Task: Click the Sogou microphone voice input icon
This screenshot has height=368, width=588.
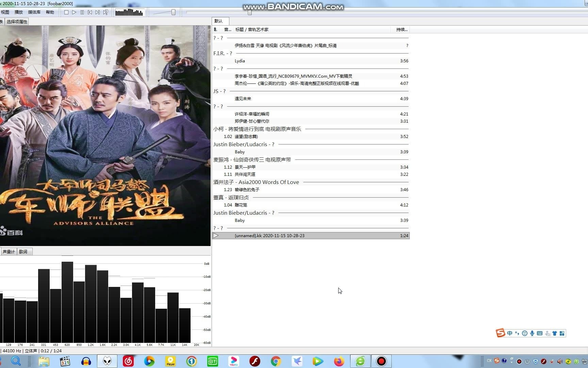Action: 532,333
